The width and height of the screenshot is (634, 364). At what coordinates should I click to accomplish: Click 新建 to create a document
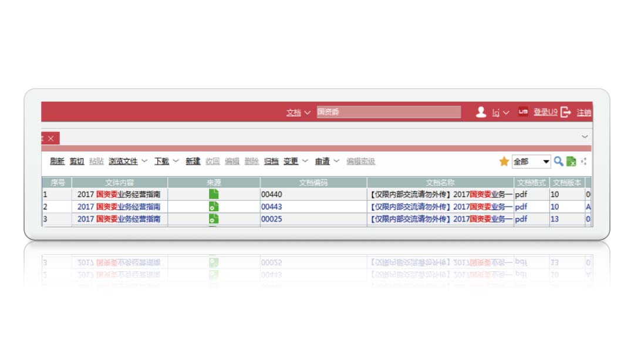193,161
